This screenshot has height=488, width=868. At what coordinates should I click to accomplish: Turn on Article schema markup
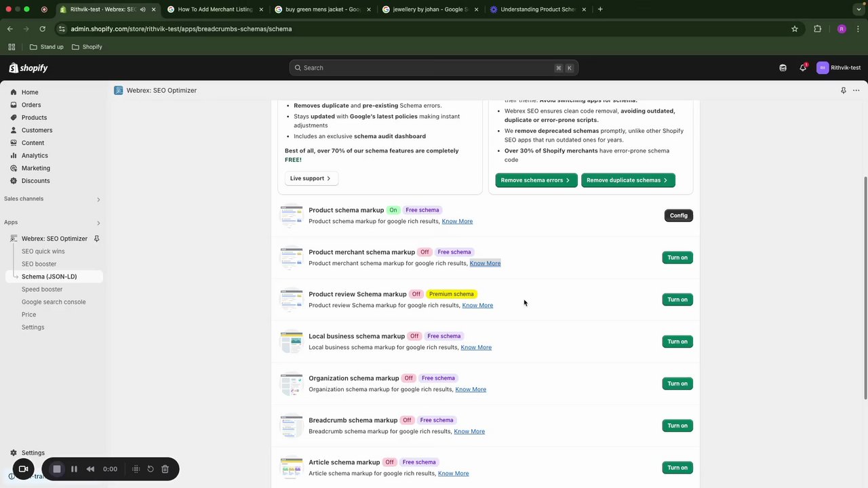677,468
